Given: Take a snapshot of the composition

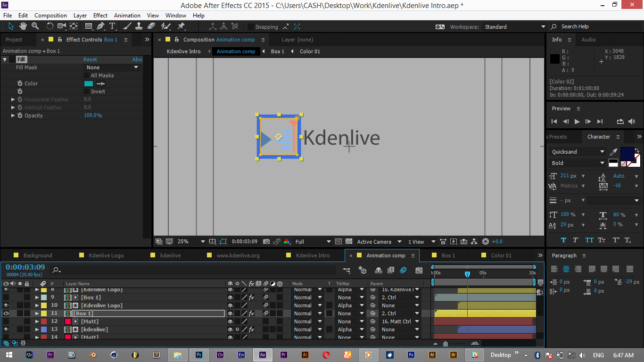Looking at the screenshot, I should [x=266, y=242].
